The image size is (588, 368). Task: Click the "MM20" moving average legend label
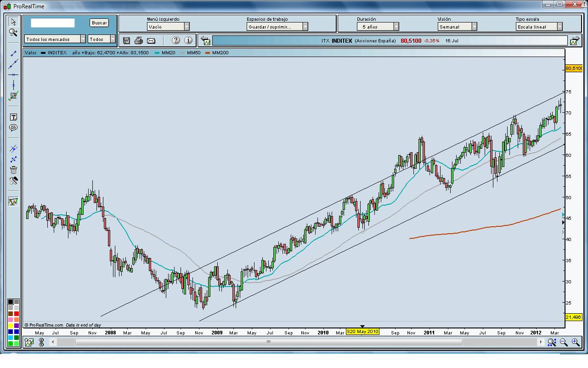tap(169, 52)
